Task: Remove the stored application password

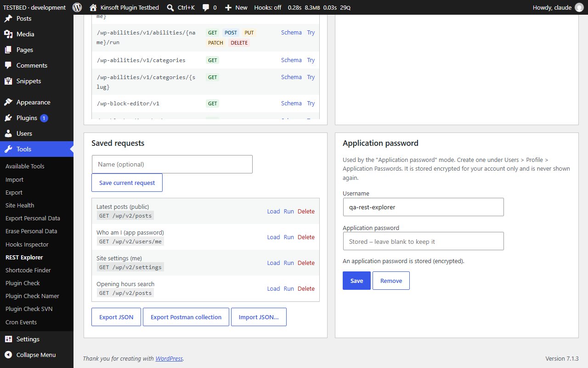Action: coord(391,281)
